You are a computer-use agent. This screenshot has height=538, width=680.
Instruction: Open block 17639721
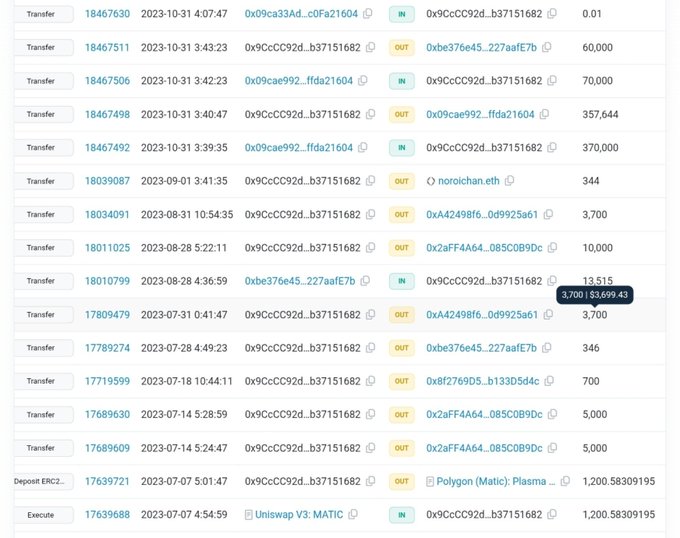(107, 481)
